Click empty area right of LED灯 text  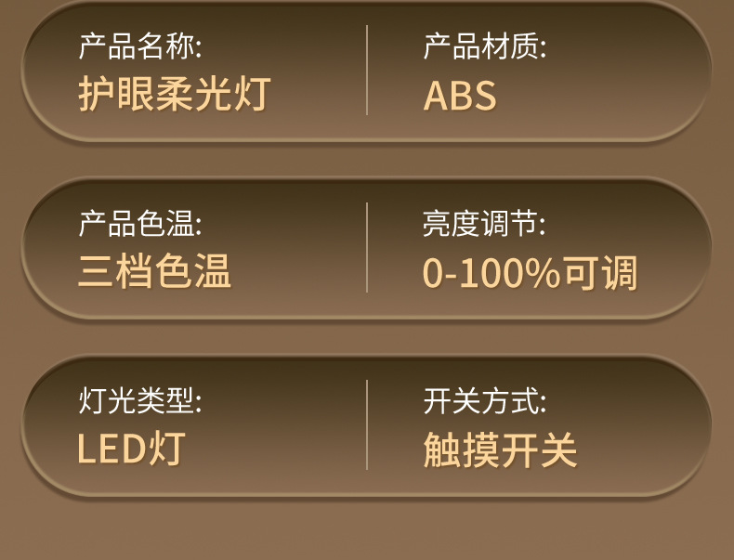click(x=269, y=450)
